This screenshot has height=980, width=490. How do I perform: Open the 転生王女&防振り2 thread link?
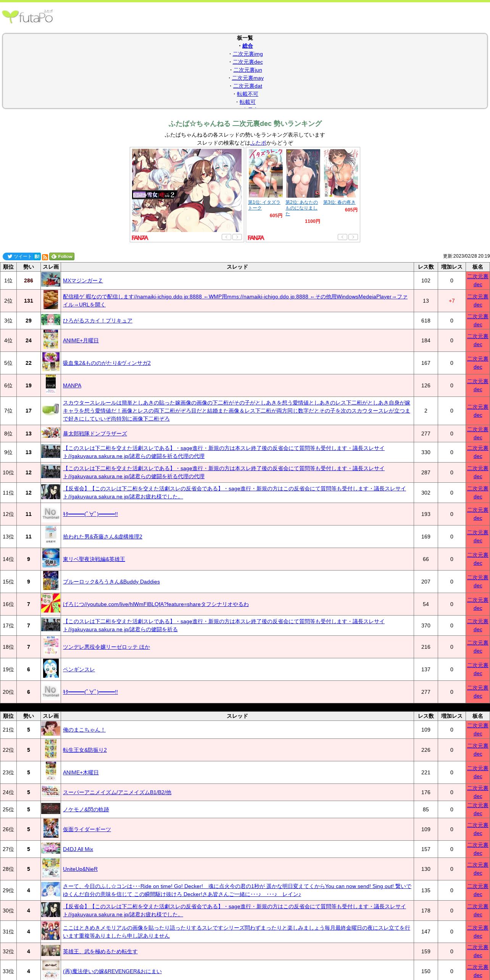pos(85,750)
